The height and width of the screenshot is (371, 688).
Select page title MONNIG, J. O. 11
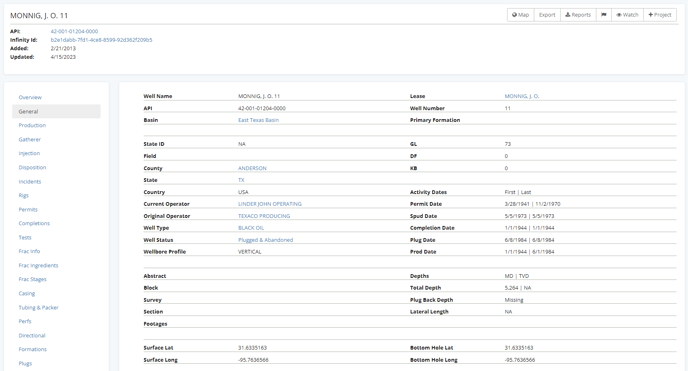pyautogui.click(x=39, y=16)
